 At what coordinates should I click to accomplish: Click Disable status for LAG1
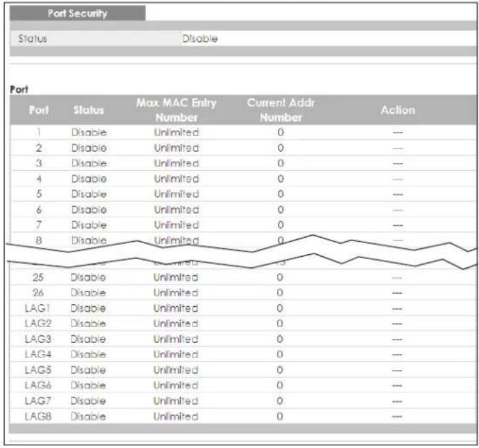click(x=88, y=308)
